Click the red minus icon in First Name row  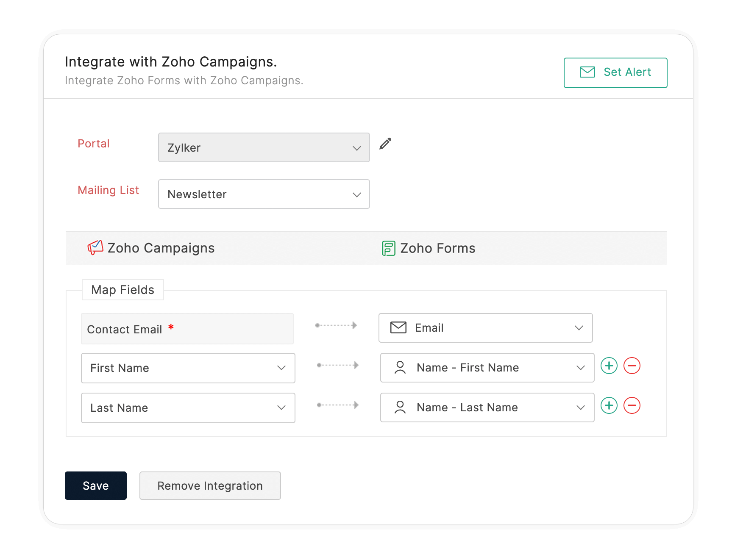tap(632, 366)
